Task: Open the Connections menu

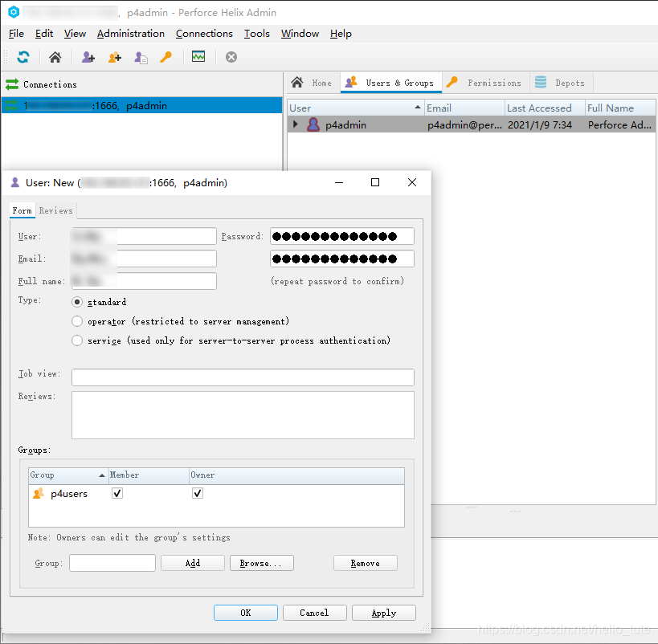Action: point(204,34)
